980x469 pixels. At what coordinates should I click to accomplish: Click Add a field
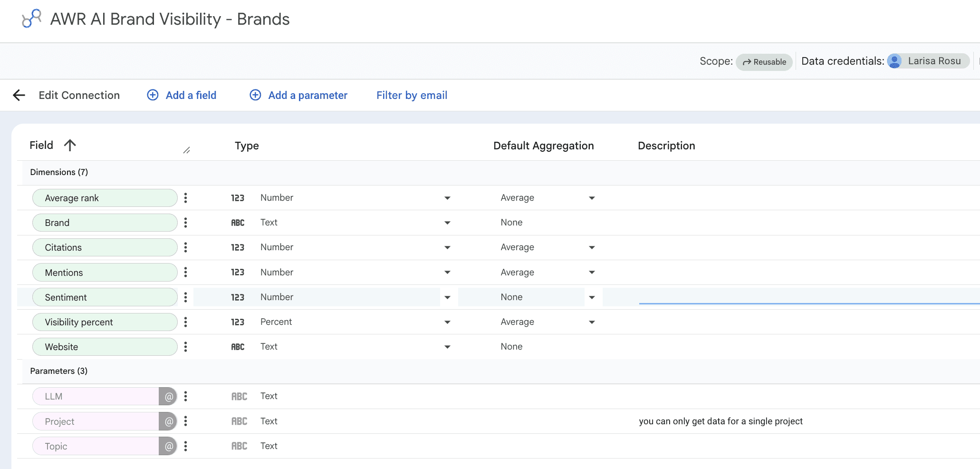[191, 95]
